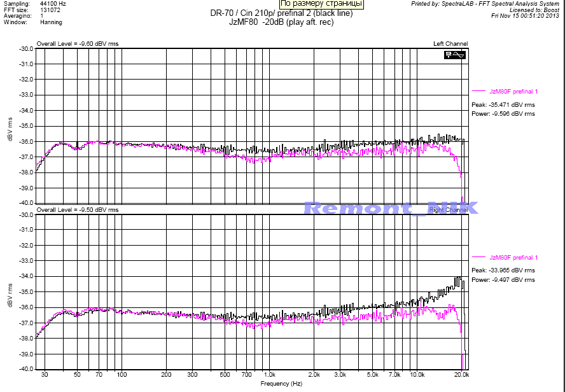
Task: Click the 'JzMF80 -20dB (play aft. rec)' subtitle
Action: (281, 22)
